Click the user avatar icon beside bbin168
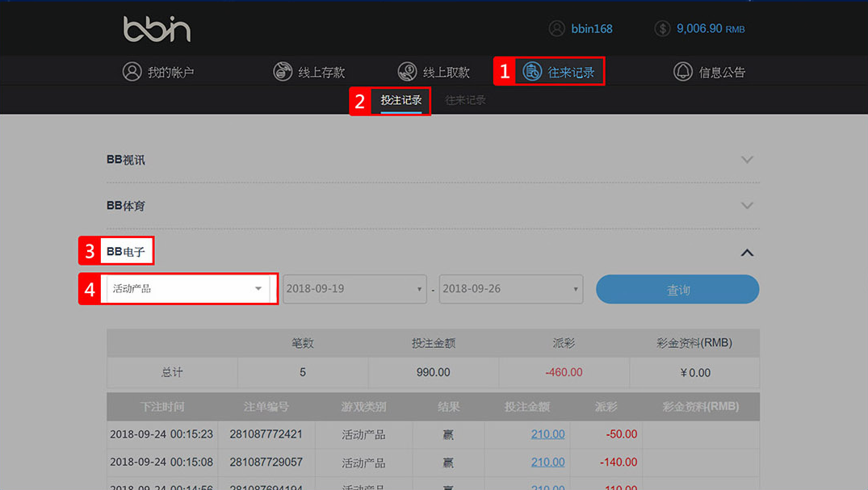 click(556, 28)
